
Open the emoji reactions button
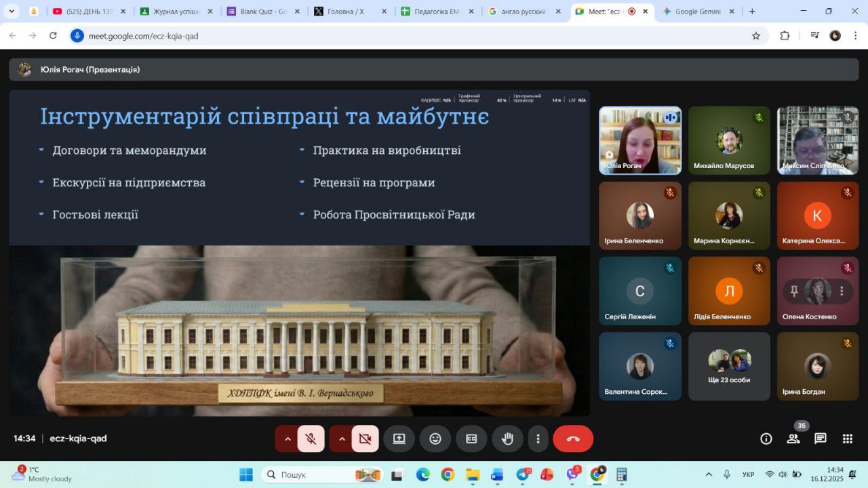(x=435, y=439)
